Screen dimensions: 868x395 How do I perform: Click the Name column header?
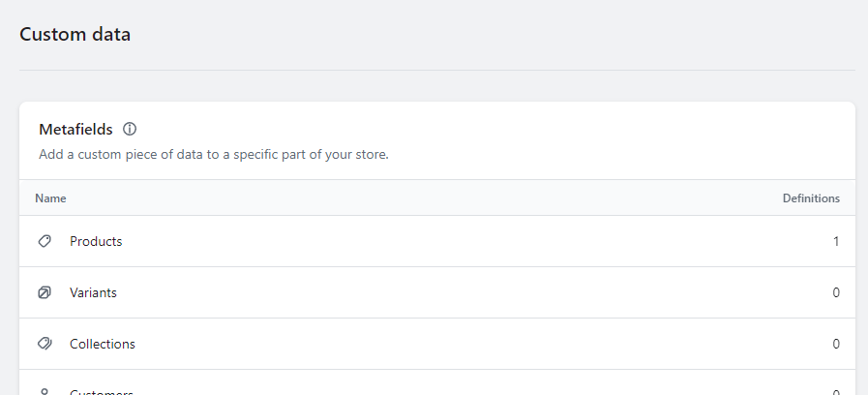click(50, 198)
